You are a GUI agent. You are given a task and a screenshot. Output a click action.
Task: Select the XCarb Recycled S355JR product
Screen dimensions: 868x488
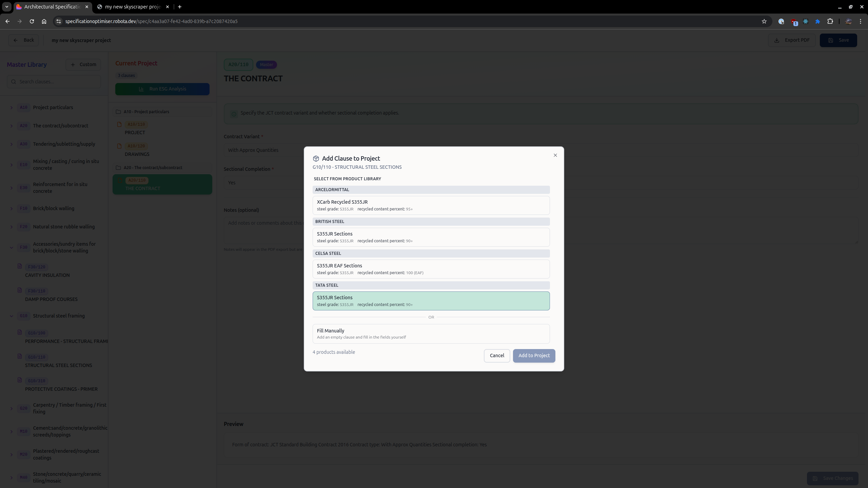[x=431, y=205]
